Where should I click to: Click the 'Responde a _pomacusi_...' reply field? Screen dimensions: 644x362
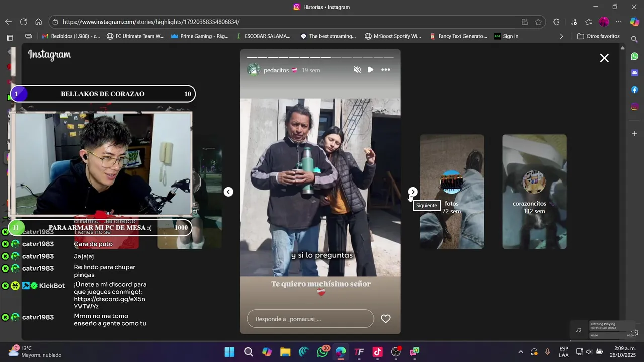click(310, 319)
